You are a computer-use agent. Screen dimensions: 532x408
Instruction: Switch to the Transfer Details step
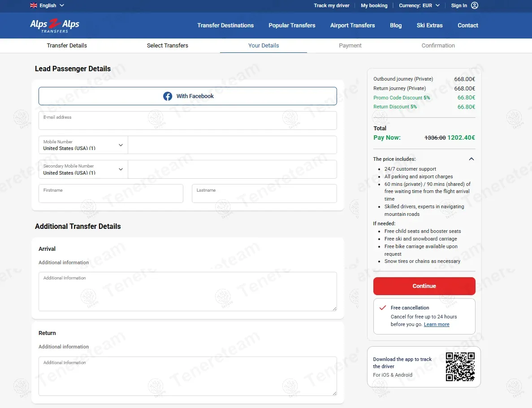click(67, 46)
